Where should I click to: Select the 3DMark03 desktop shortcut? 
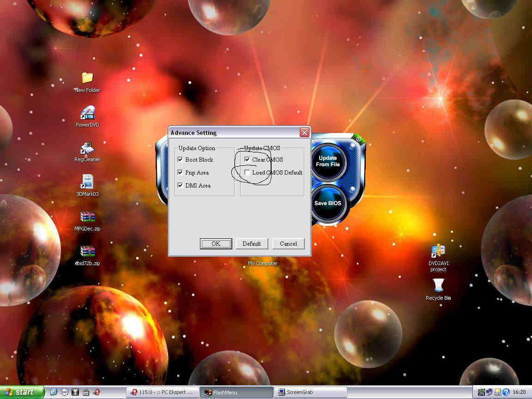click(87, 182)
